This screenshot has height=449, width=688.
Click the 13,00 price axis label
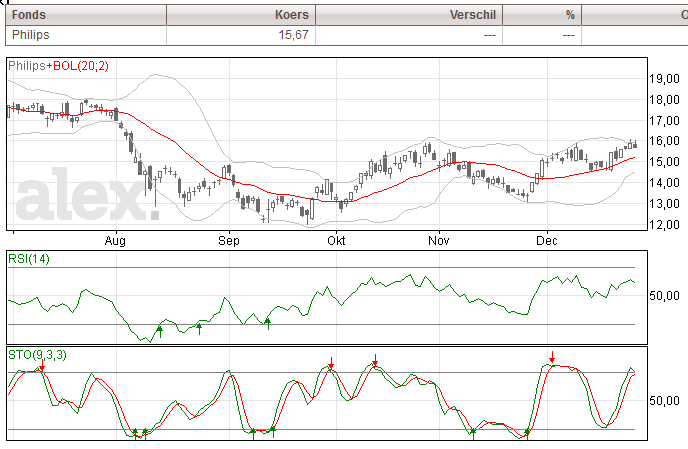coord(664,204)
